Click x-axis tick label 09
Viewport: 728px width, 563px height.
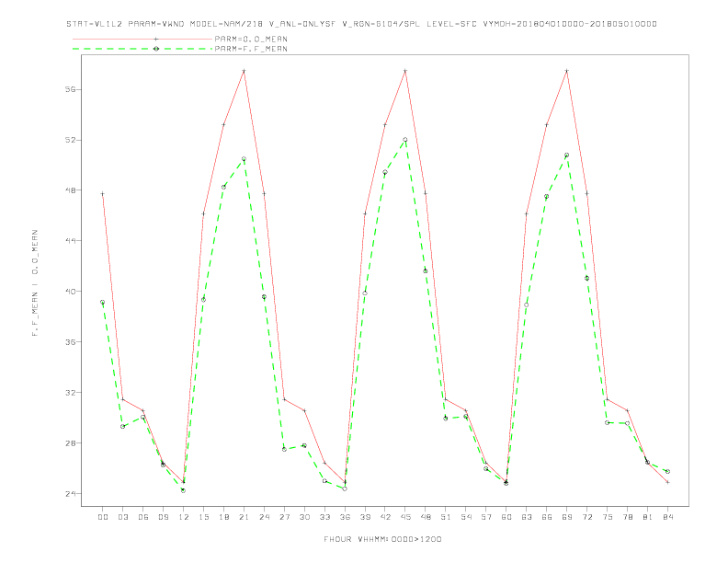(163, 517)
